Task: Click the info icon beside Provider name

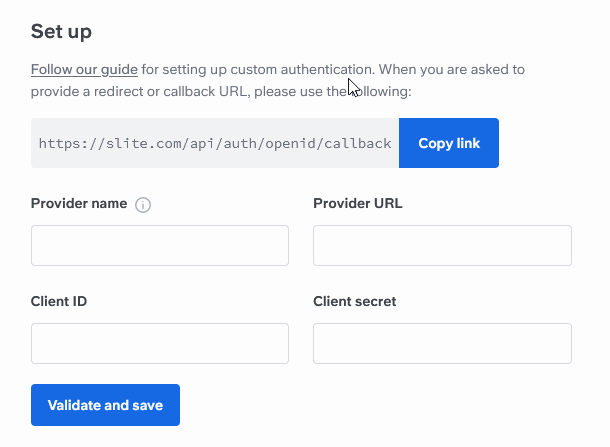Action: point(143,205)
